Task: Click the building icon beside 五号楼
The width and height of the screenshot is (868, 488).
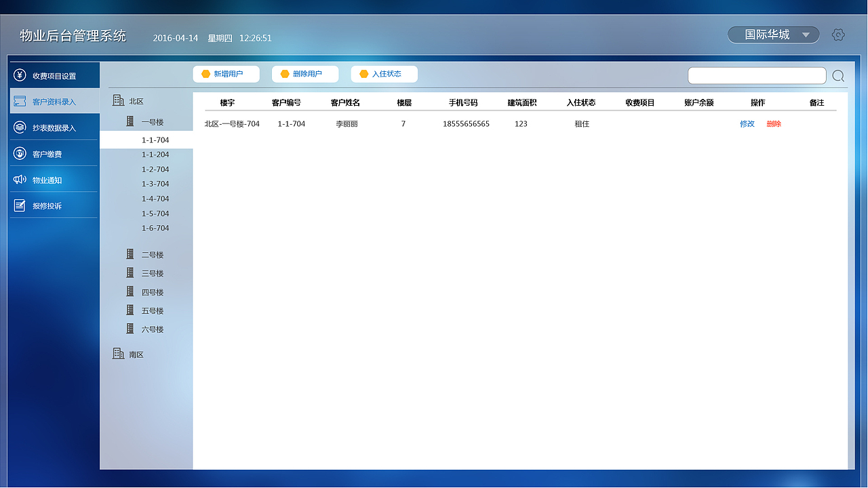Action: coord(130,310)
